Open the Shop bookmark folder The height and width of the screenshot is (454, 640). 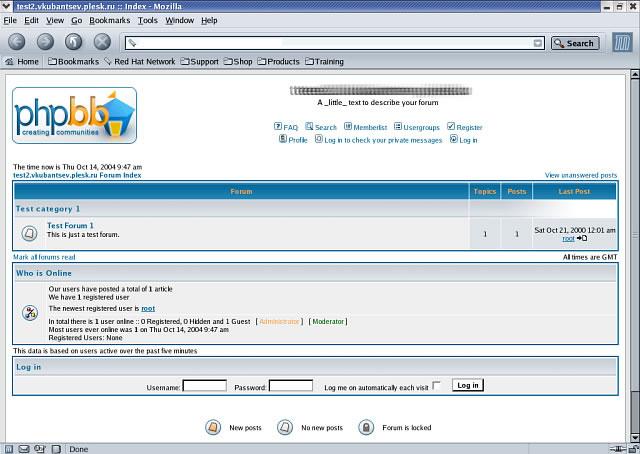238,62
